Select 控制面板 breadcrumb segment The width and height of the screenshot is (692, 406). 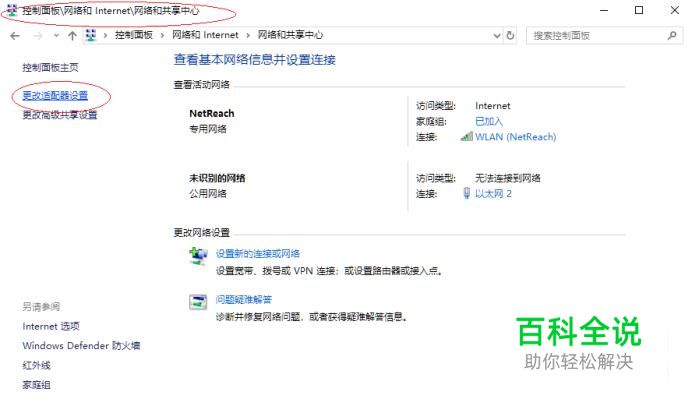point(134,35)
